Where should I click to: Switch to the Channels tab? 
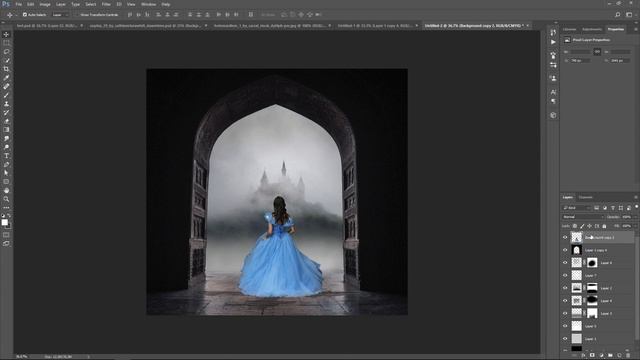point(586,198)
